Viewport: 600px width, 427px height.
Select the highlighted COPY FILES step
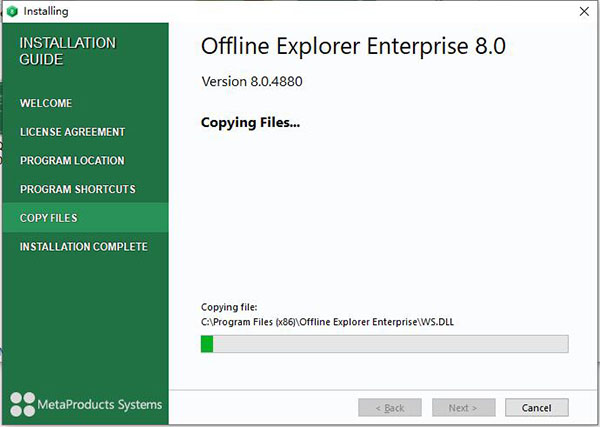85,218
